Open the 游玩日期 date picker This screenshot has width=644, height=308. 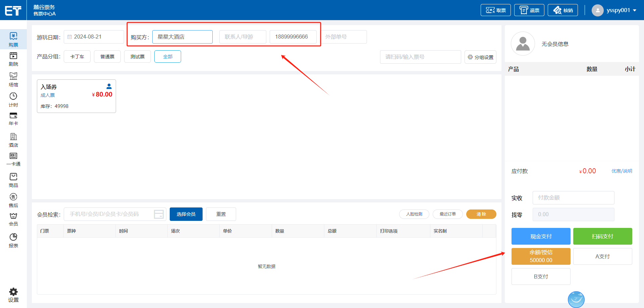click(94, 37)
